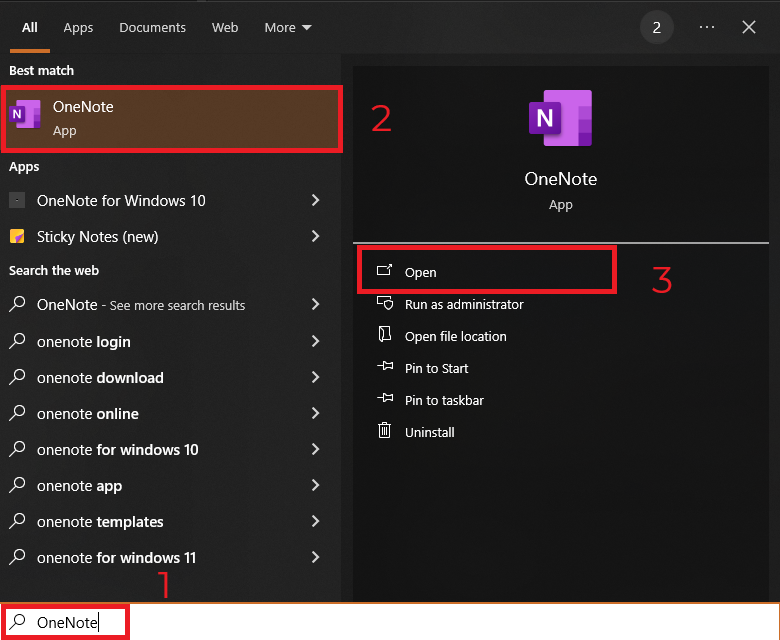Click the Uninstall trash icon
Viewport: 780px width, 640px height.
click(x=385, y=430)
